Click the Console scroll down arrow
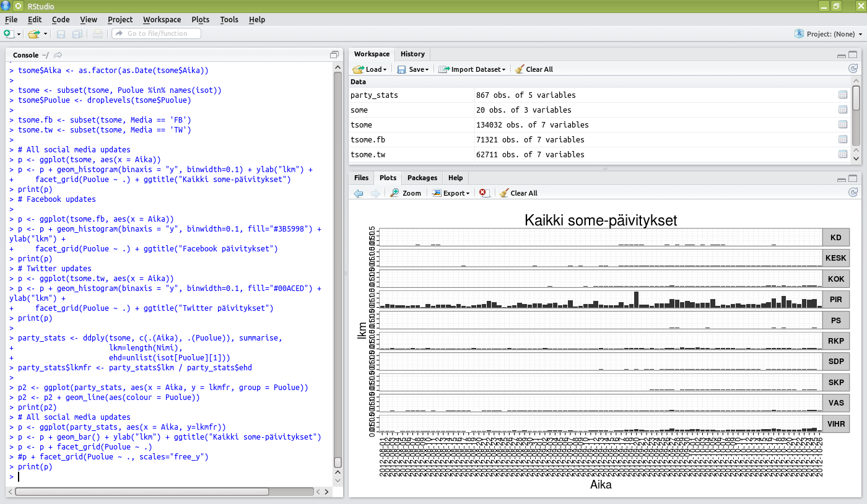 338,480
